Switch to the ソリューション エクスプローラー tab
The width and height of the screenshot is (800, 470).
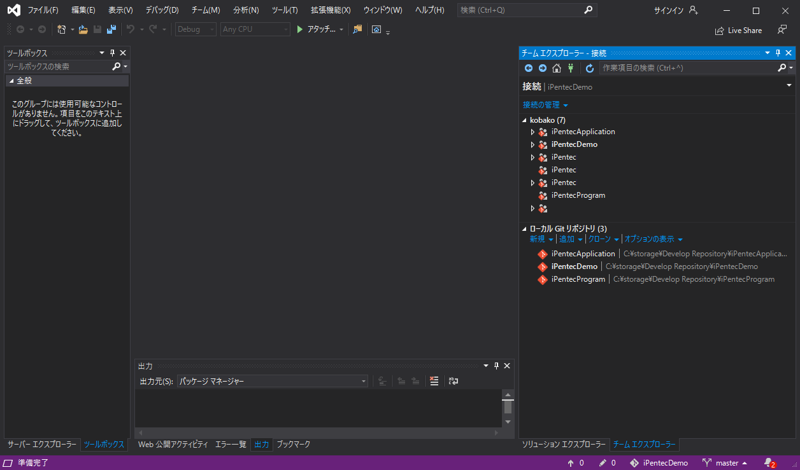563,444
